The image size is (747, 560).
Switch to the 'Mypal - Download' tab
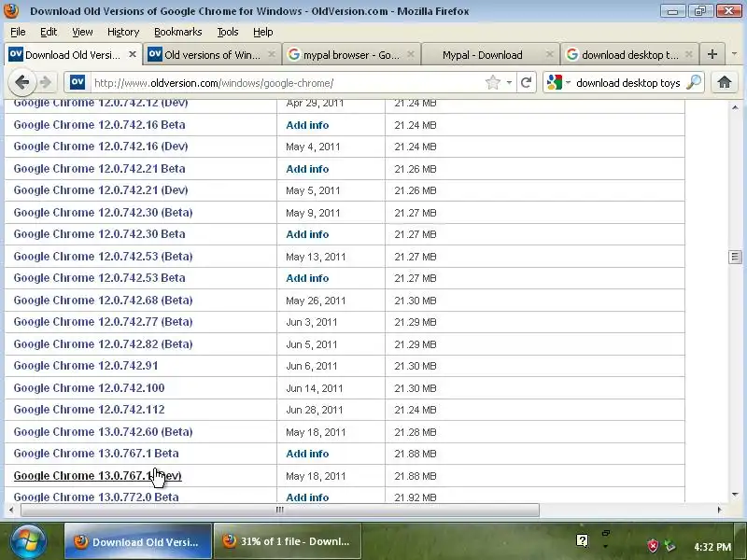(x=489, y=54)
